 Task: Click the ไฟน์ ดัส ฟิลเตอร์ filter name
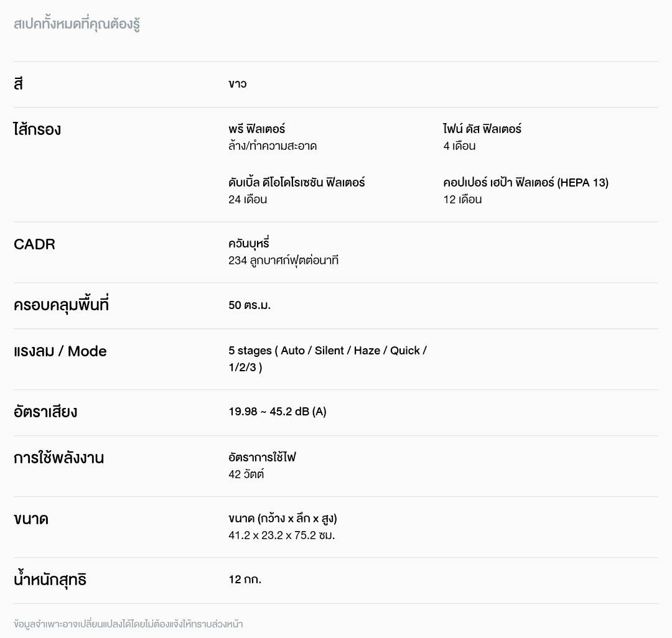(482, 129)
